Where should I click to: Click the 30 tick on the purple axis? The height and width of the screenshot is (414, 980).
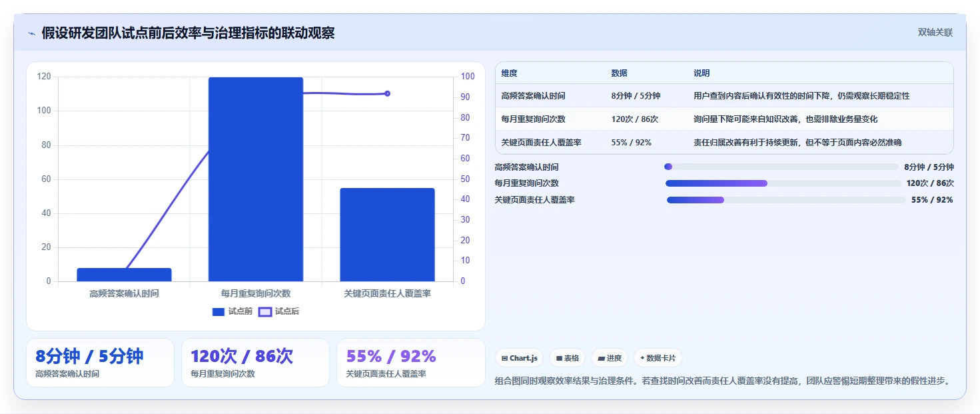[x=465, y=220]
